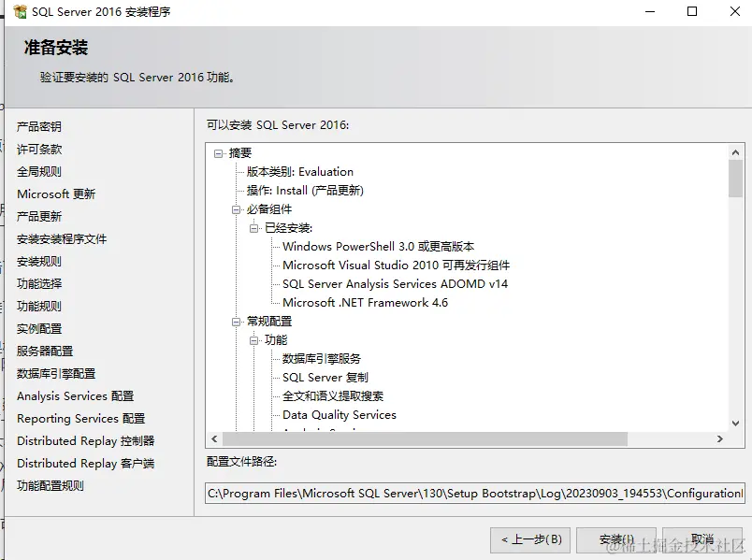Go to Distributed Replay 控制器 settings
This screenshot has width=752, height=560.
(x=85, y=440)
